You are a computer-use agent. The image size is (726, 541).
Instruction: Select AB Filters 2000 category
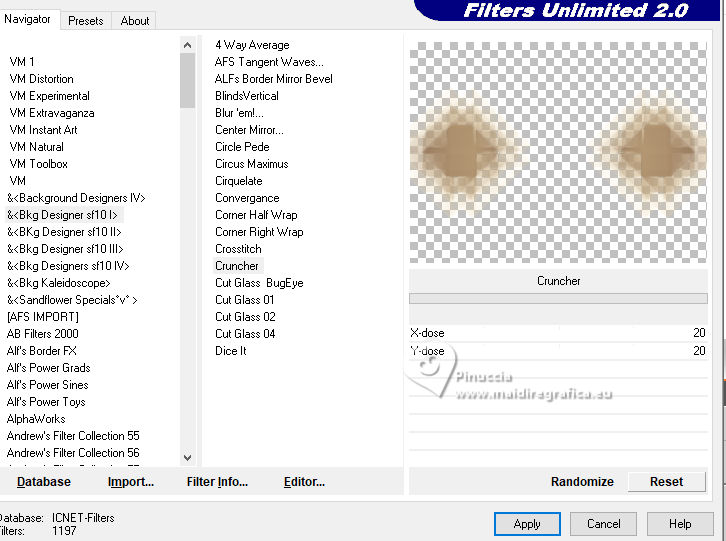click(x=43, y=334)
